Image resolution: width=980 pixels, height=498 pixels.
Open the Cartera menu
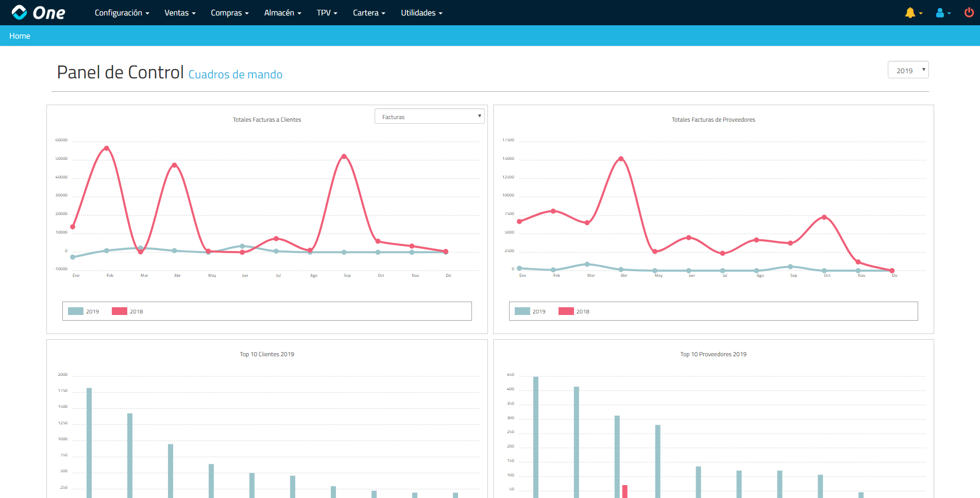pos(369,13)
